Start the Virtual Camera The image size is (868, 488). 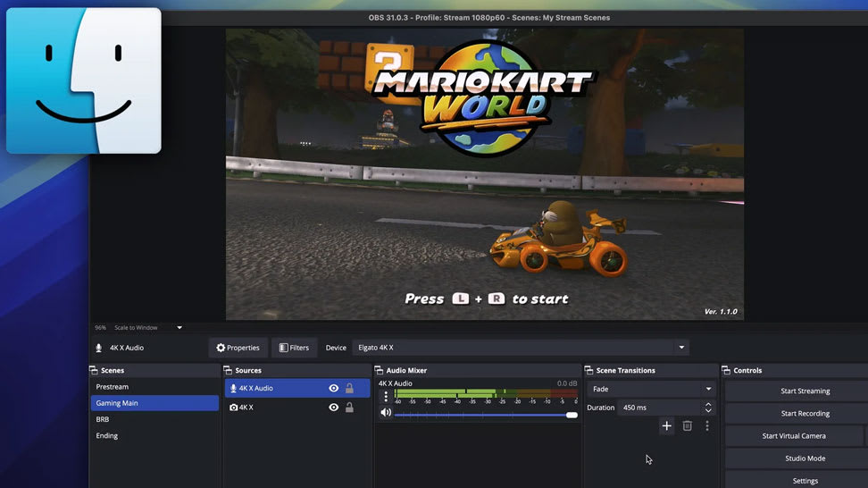(794, 436)
